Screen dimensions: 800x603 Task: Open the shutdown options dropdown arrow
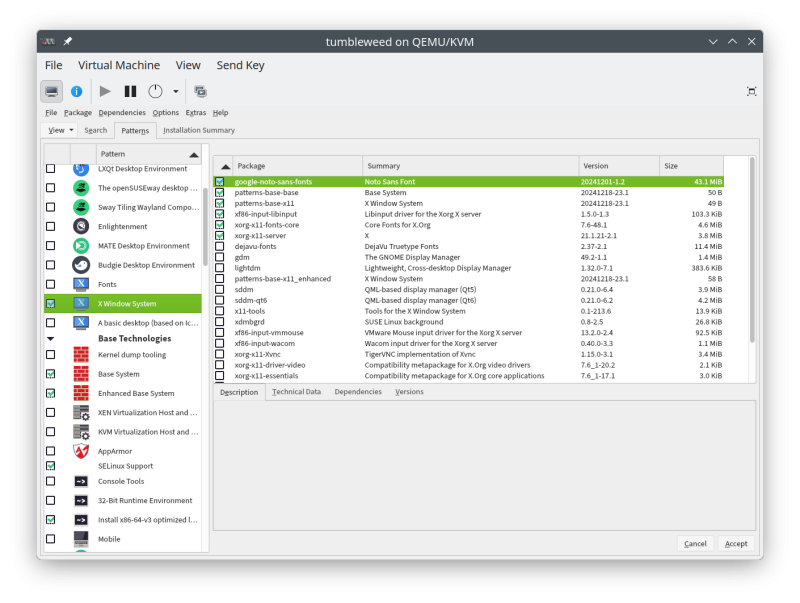coord(176,92)
